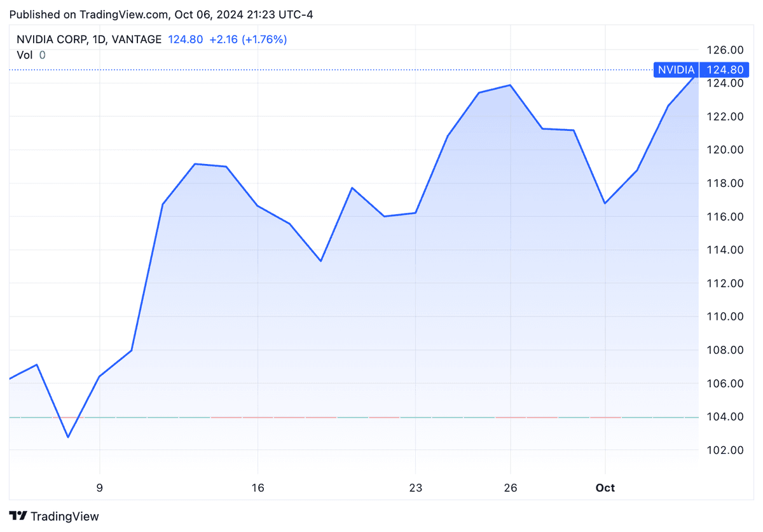Click the date label 16 on time axis
Screen dimensions: 763x532
point(258,488)
